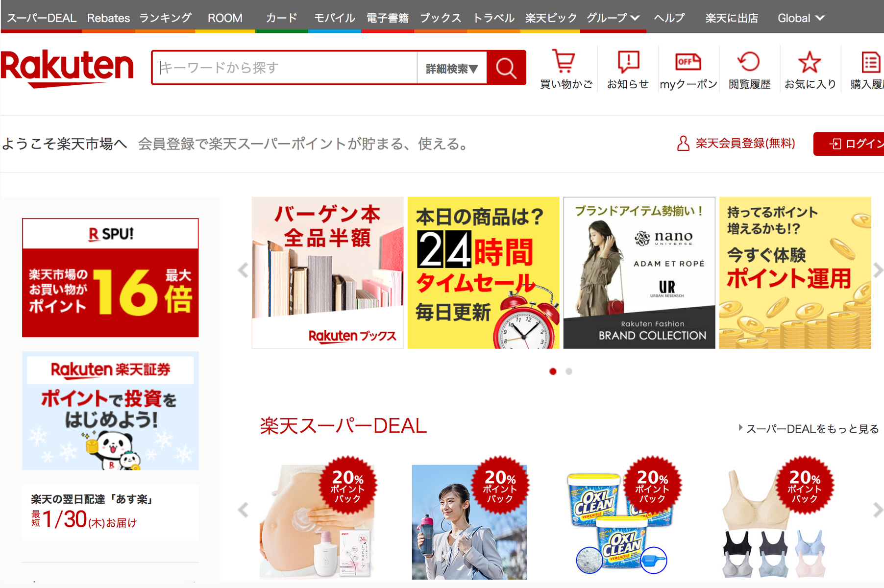Open ROOM in top navigation
Screen dimensions: 884x588
point(225,18)
